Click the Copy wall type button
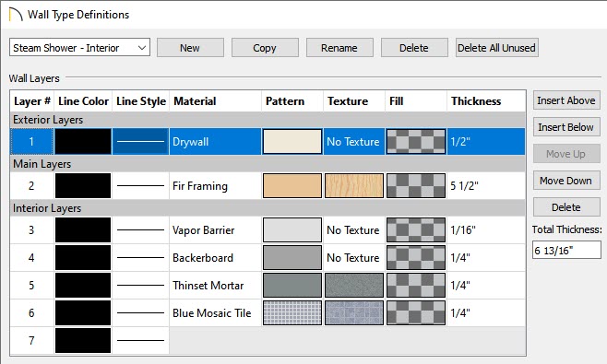Image resolution: width=607 pixels, height=364 pixels. [265, 48]
